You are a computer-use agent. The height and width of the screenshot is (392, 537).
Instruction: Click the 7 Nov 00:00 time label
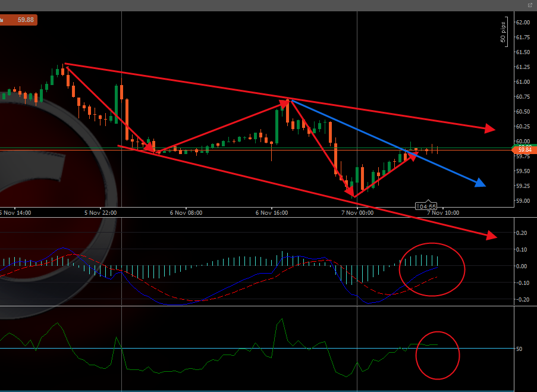point(357,213)
